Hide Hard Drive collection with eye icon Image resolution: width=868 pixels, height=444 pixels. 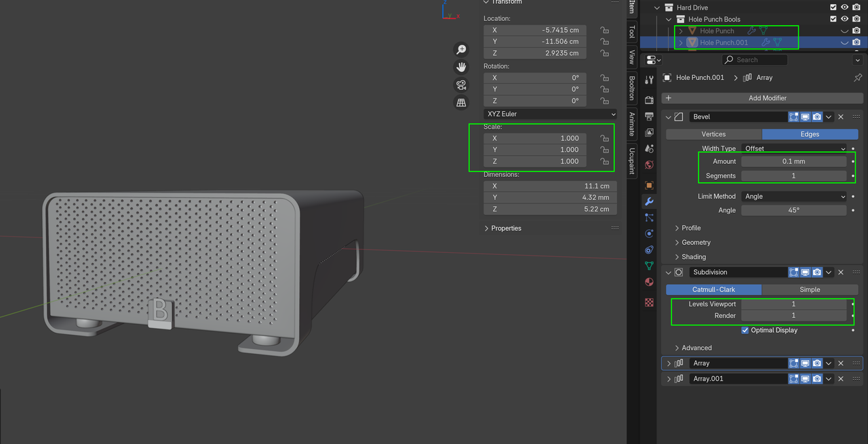[x=845, y=7]
